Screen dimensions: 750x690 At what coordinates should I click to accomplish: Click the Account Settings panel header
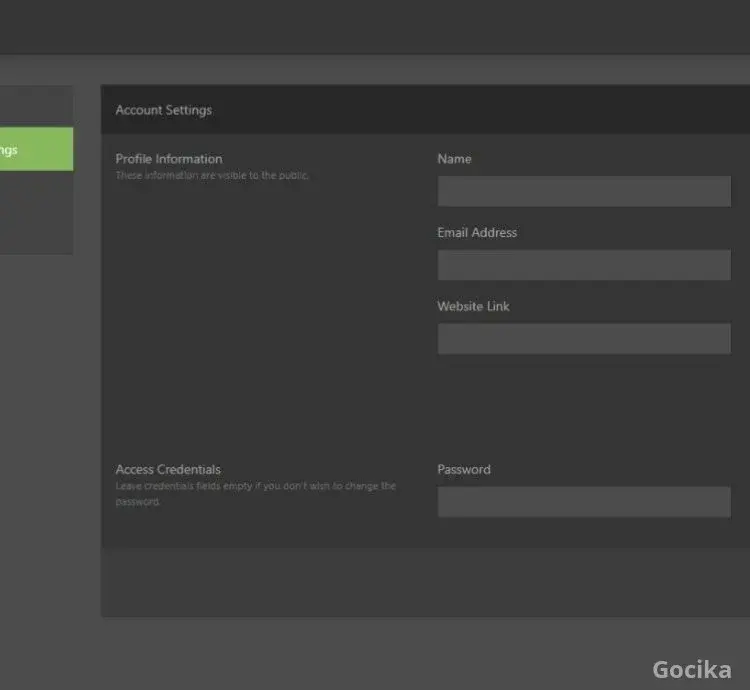tap(164, 110)
